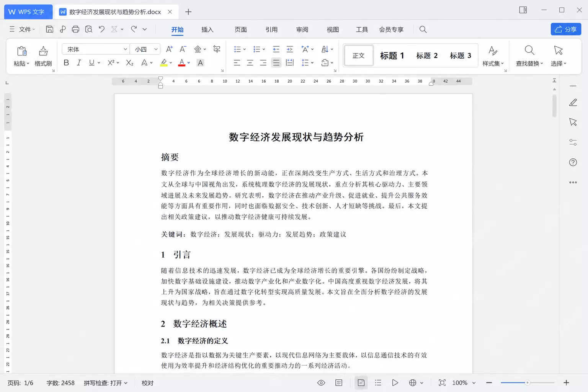Switch to the 页面 tab

click(240, 29)
